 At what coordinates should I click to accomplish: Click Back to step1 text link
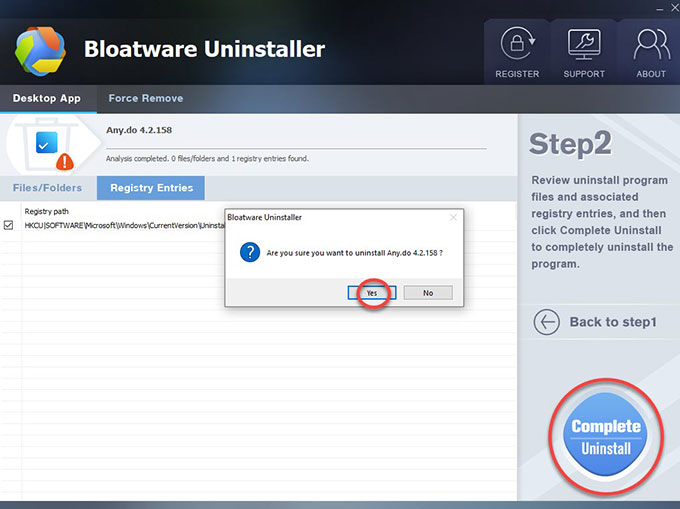[613, 322]
